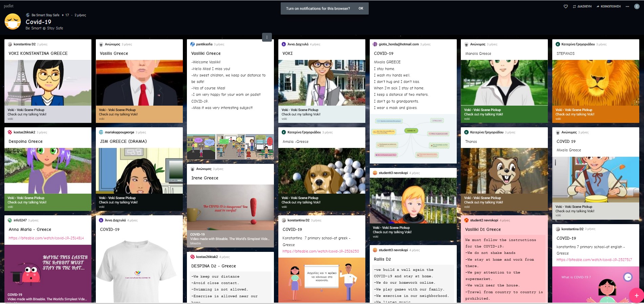Screen dimensions: 644x304
Task: Open the user account avatar 'C'
Action: (x=637, y=6)
